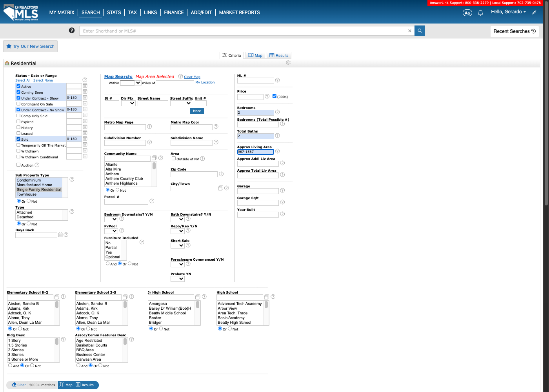This screenshot has width=549, height=392.
Task: Open the shorthand help question icon
Action: 72,30
